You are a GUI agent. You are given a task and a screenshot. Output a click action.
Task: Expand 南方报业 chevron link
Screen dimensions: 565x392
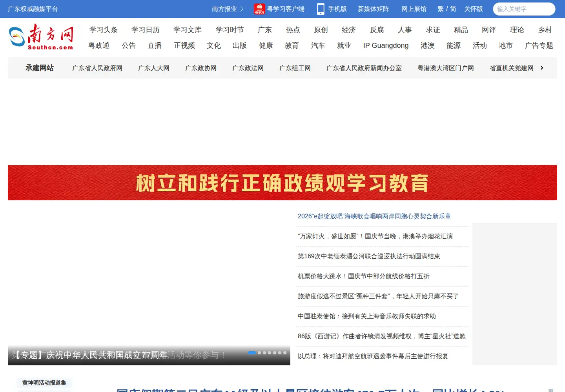pyautogui.click(x=228, y=9)
